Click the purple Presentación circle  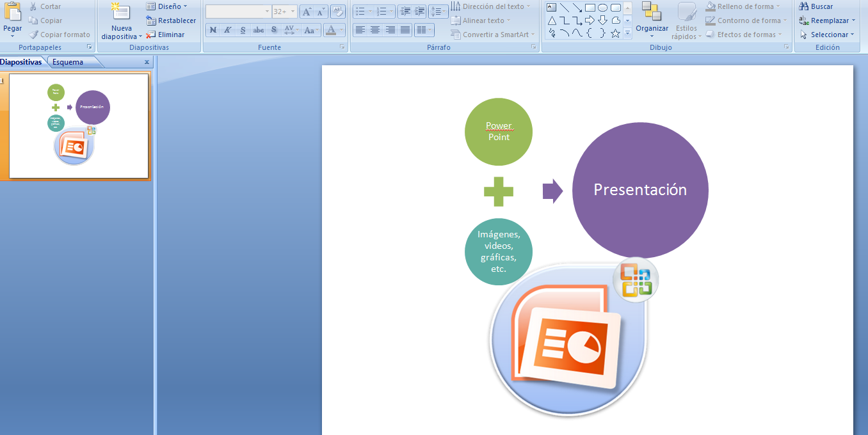click(x=640, y=190)
